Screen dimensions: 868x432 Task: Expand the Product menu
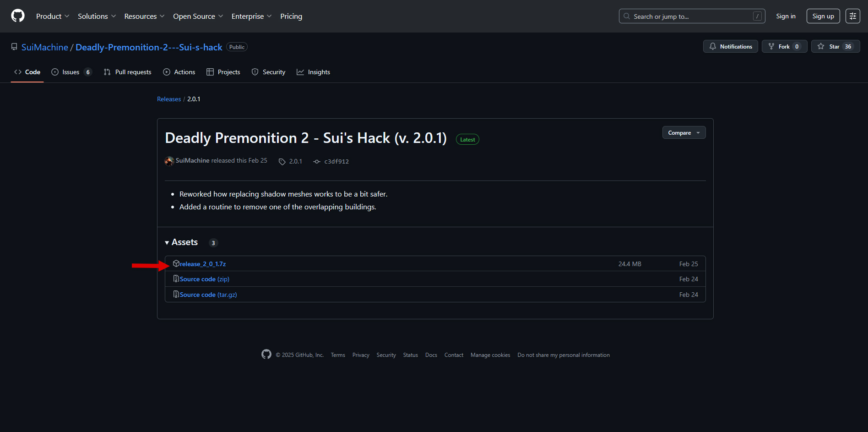(x=53, y=16)
